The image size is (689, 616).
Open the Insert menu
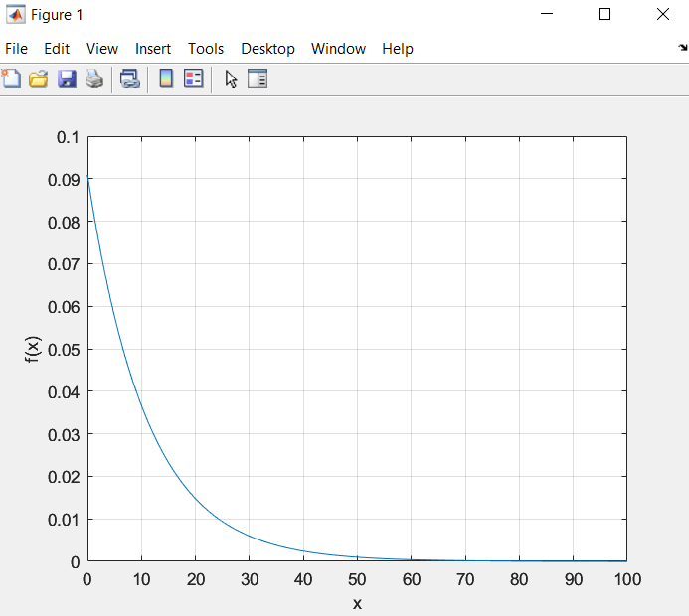coord(153,49)
